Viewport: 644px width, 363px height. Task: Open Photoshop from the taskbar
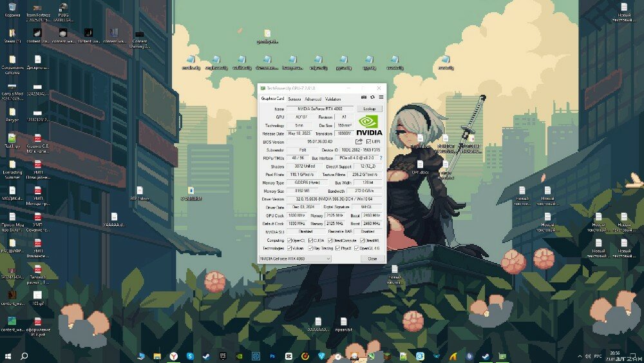click(x=272, y=356)
